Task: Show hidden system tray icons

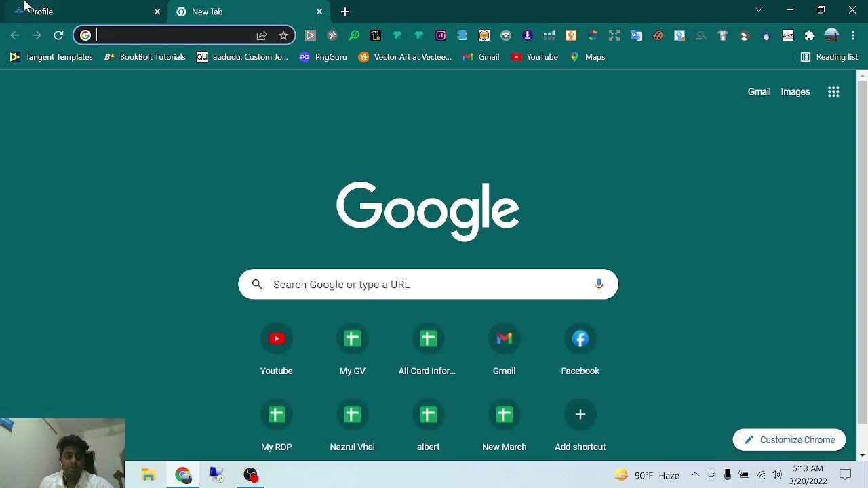Action: click(x=695, y=475)
